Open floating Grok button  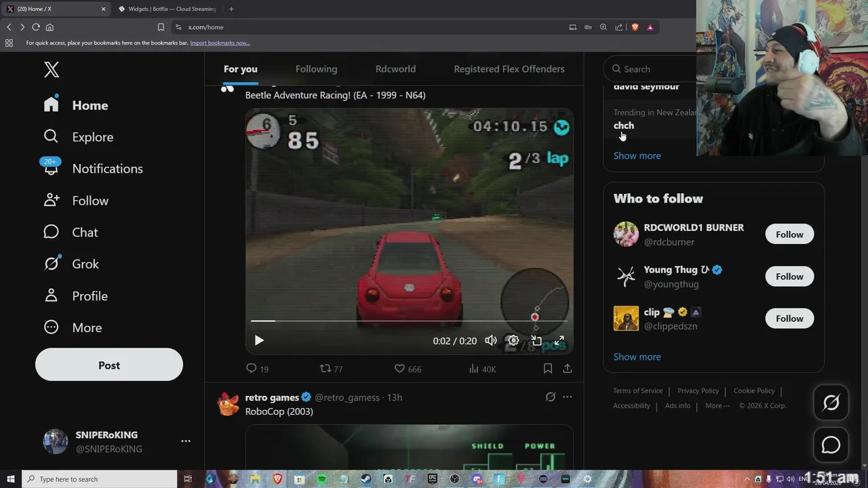tap(831, 403)
